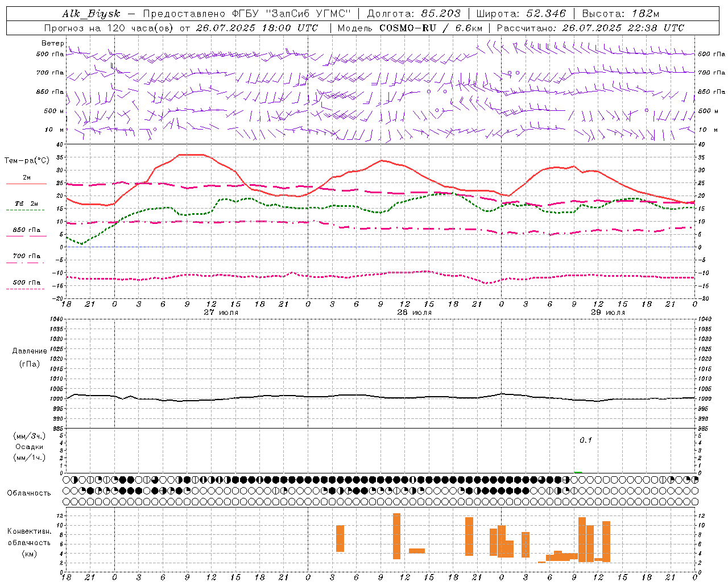Image resolution: width=728 pixels, height=582 pixels.
Task: Click the green precipitation bar under 0.1
Action: pos(578,472)
